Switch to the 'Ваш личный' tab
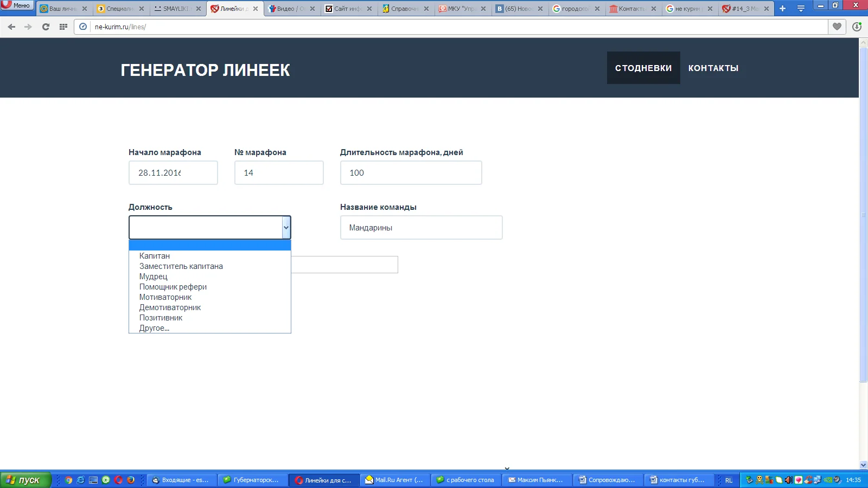868x488 pixels. click(63, 9)
